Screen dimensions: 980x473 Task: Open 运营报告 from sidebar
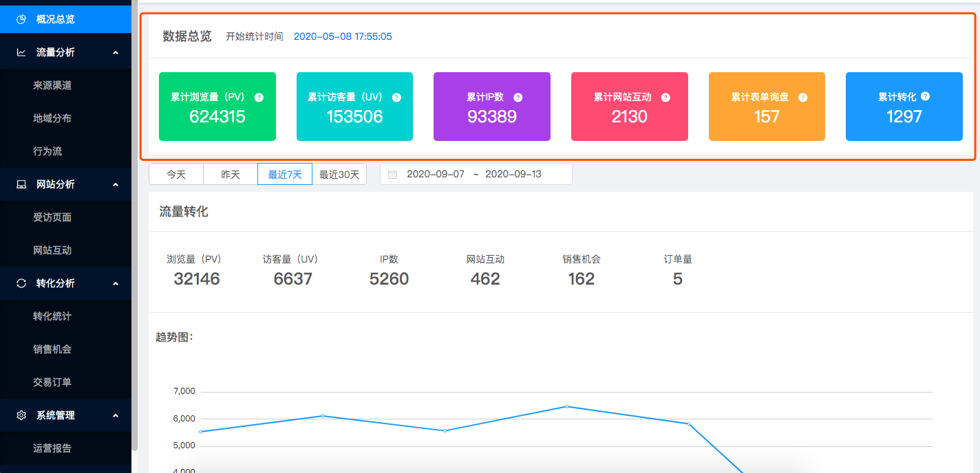click(52, 448)
